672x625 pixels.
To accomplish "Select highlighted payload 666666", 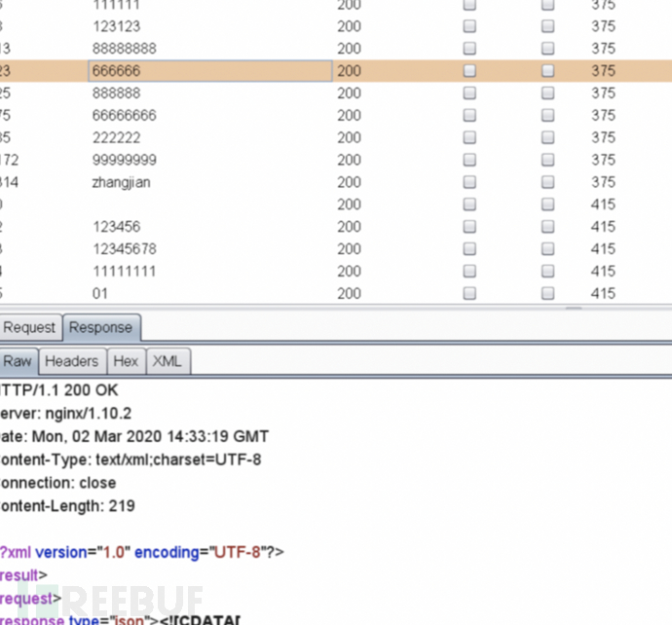I will (210, 71).
